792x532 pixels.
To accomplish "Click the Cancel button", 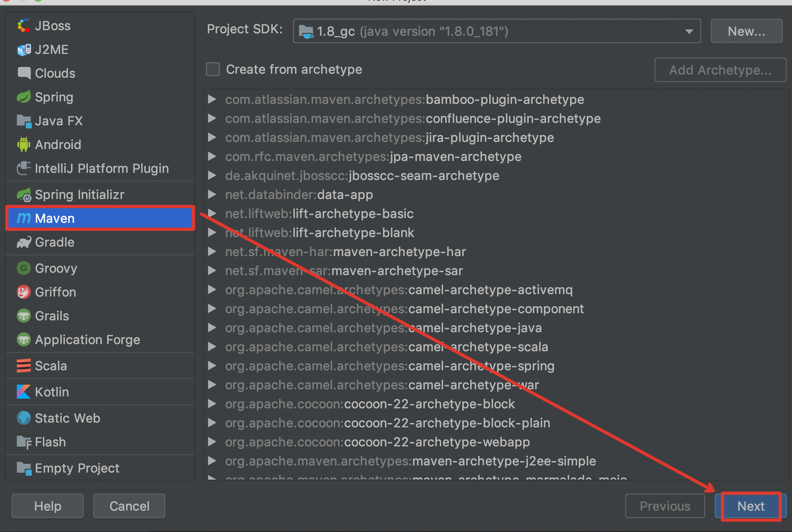I will (129, 506).
